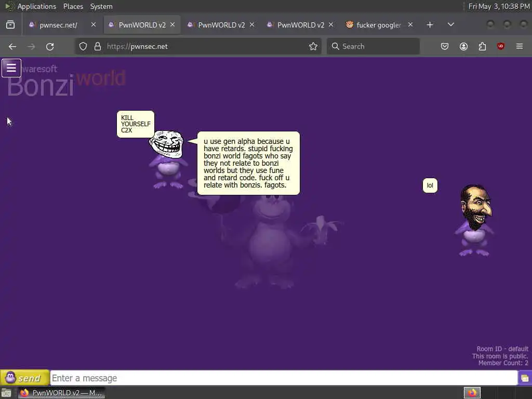Click the yellow button right of message field
This screenshot has height=399, width=532.
click(525, 378)
